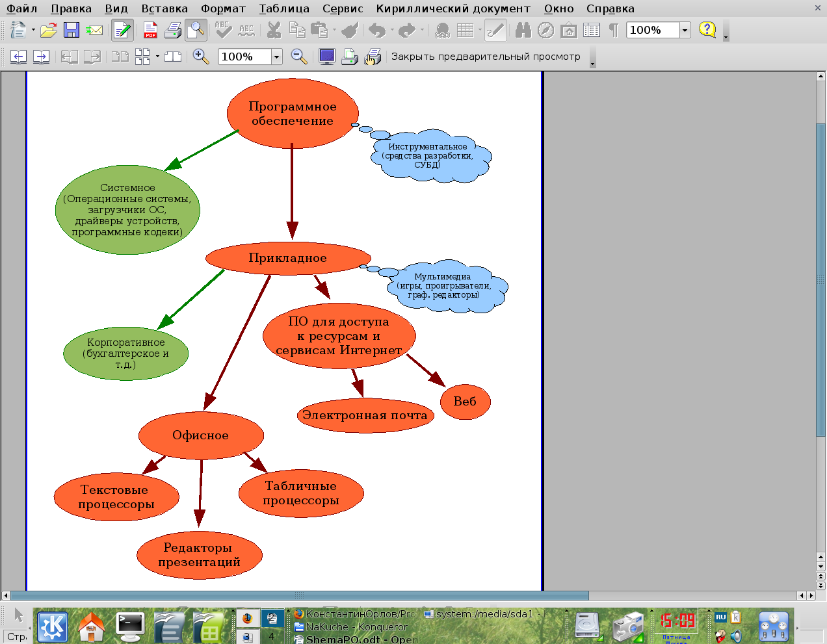Open the preview zoom 100% dropdown
The height and width of the screenshot is (644, 827).
[276, 57]
